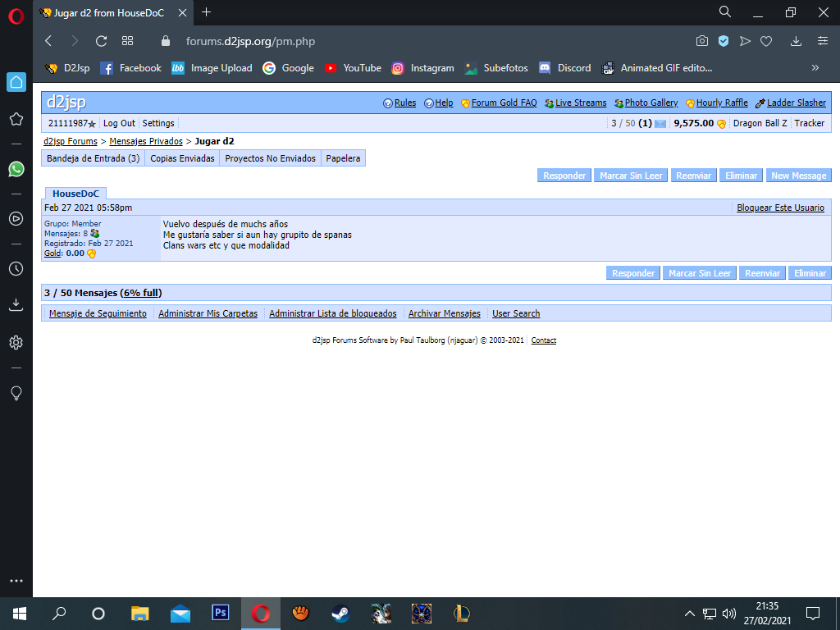Click the top Reenviar button
The image size is (840, 630).
pos(694,176)
